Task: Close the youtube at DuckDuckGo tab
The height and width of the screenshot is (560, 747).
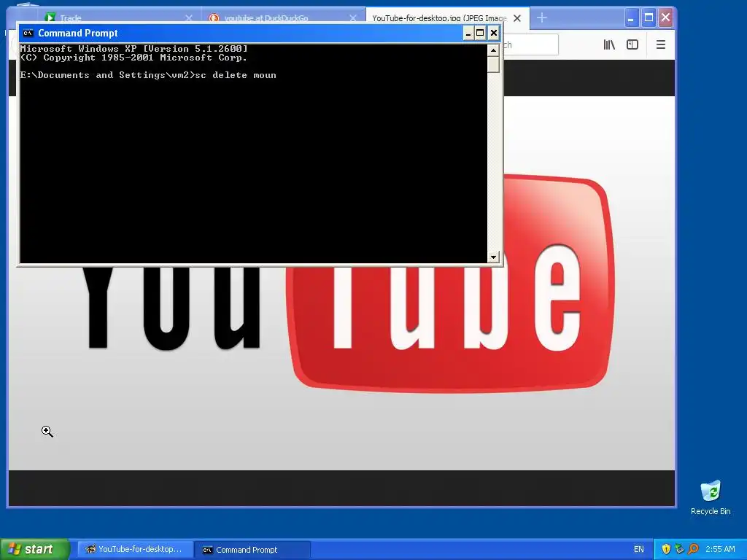Action: tap(353, 18)
